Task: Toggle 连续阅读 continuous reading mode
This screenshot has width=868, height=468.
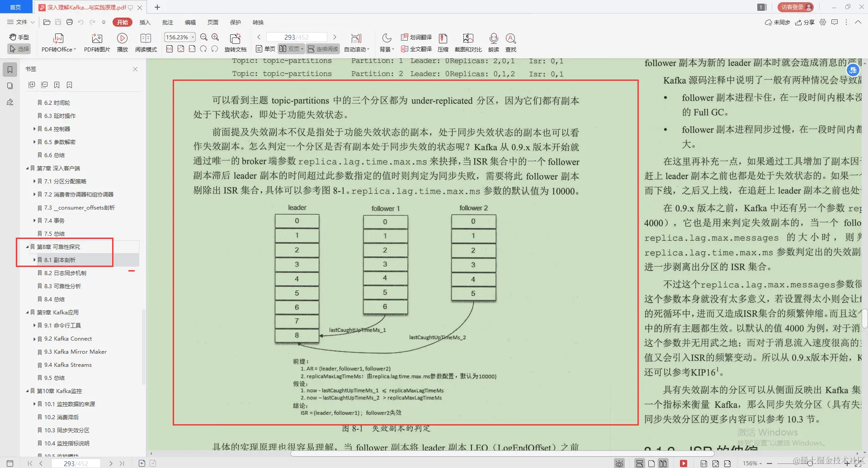Action: coord(322,49)
